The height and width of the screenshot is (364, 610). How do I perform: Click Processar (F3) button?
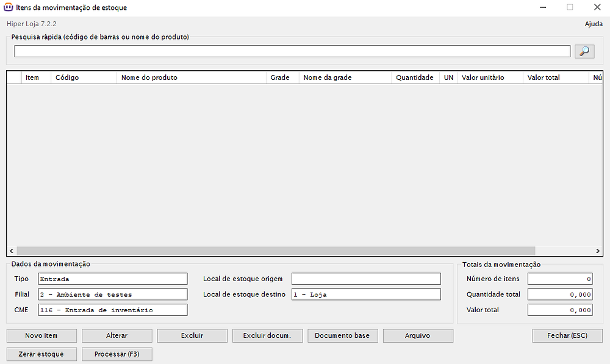[x=117, y=354]
